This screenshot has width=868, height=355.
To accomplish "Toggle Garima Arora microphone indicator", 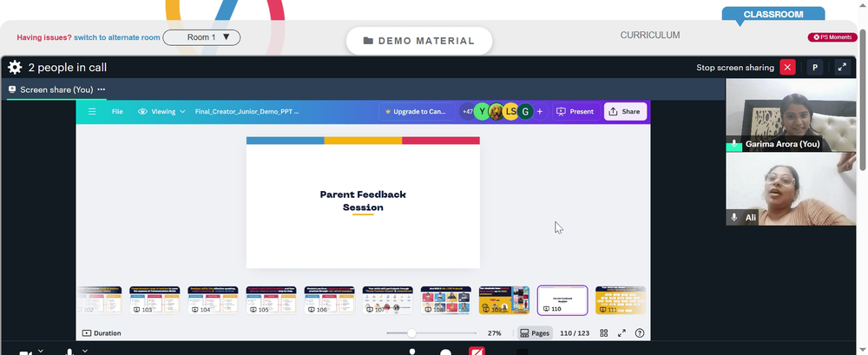I will coord(734,144).
